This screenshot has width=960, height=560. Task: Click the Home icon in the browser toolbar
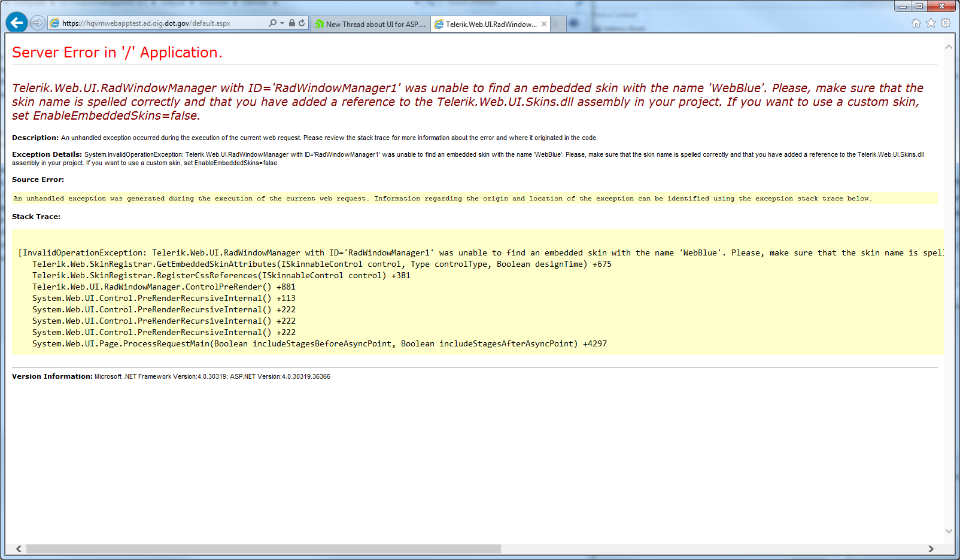[x=916, y=23]
